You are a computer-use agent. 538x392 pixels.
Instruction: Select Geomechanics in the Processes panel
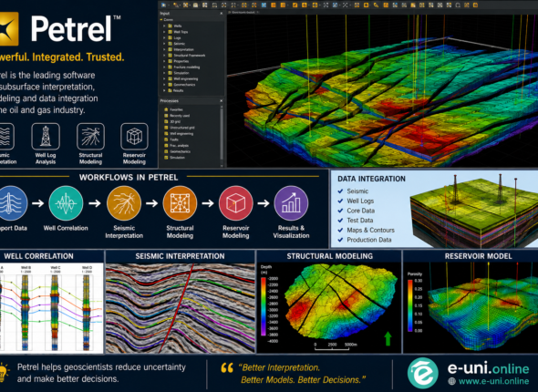180,151
